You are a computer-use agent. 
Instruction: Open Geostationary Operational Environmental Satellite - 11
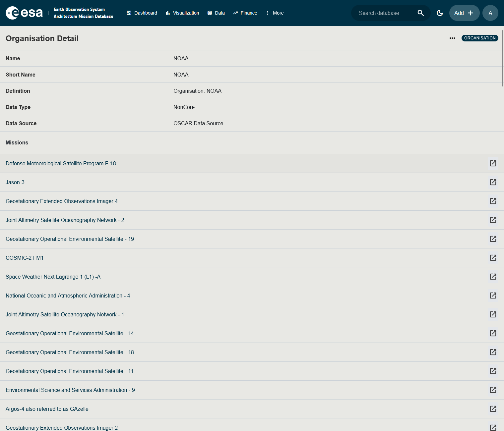69,371
